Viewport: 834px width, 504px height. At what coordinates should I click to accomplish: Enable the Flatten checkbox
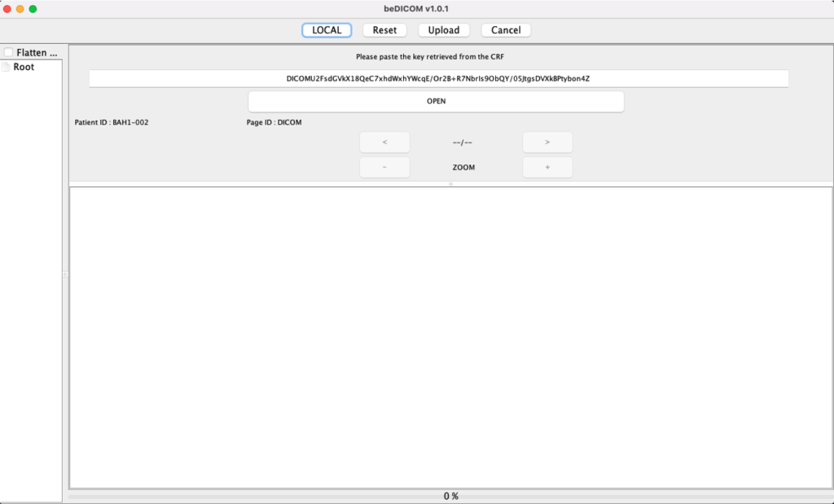(8, 52)
